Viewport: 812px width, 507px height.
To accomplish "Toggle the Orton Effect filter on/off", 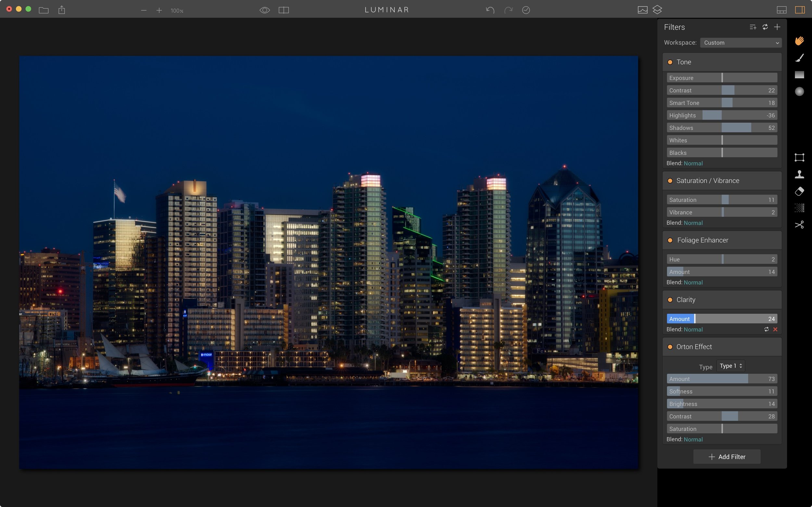I will [670, 347].
